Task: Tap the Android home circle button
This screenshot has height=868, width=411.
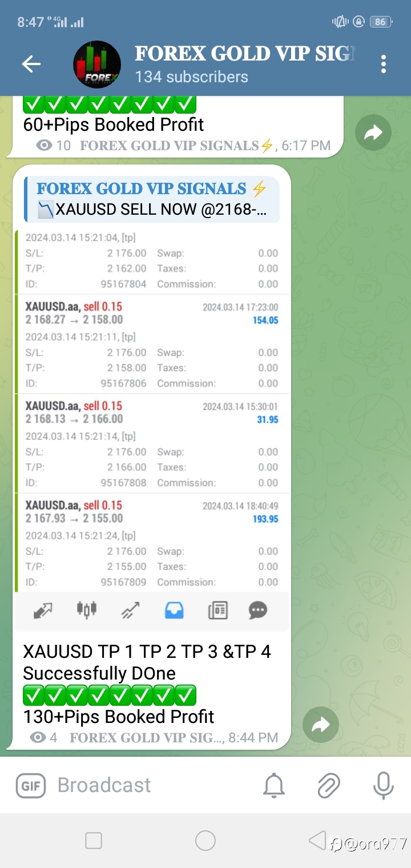Action: click(x=205, y=841)
